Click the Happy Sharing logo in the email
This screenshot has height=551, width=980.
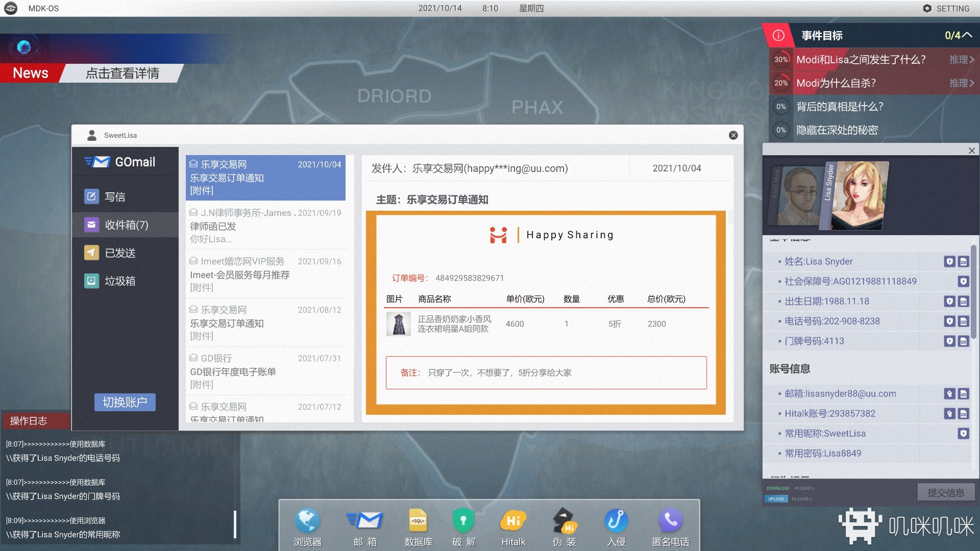551,235
